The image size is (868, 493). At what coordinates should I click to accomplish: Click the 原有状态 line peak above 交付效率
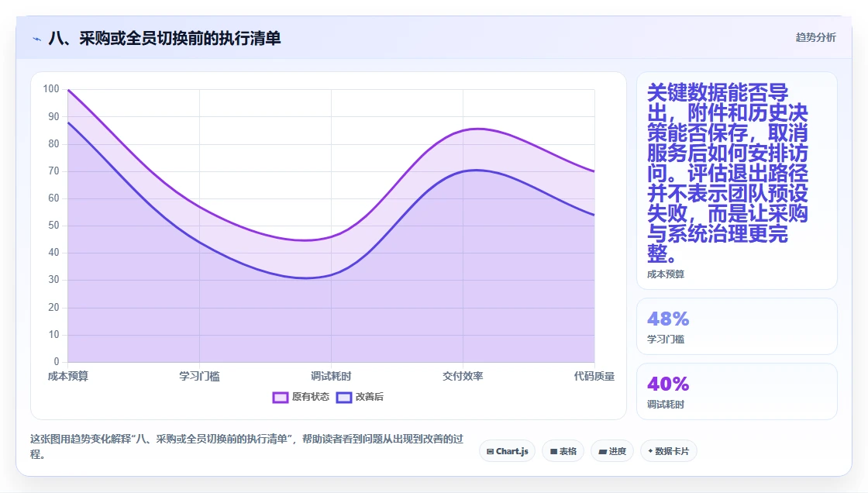point(477,129)
